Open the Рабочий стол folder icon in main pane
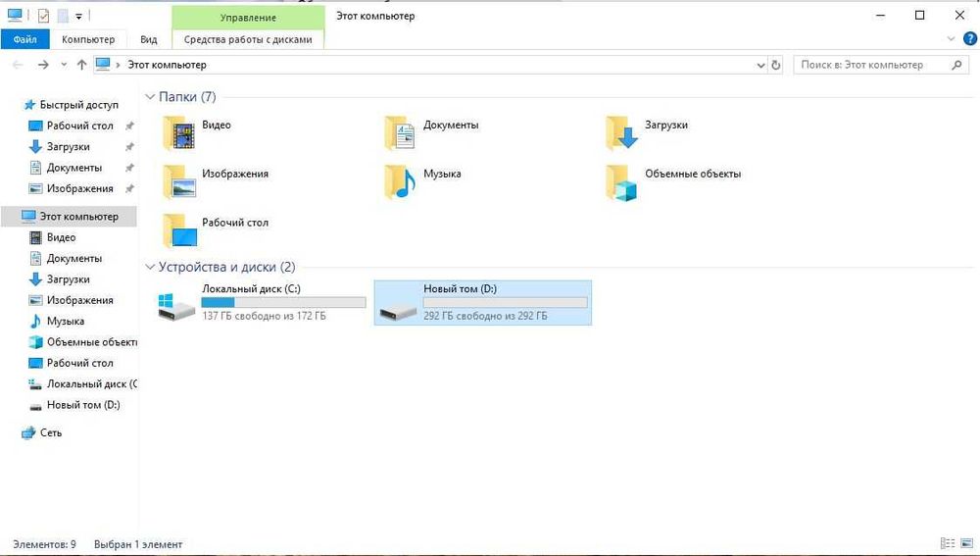The height and width of the screenshot is (556, 980). pos(179,230)
